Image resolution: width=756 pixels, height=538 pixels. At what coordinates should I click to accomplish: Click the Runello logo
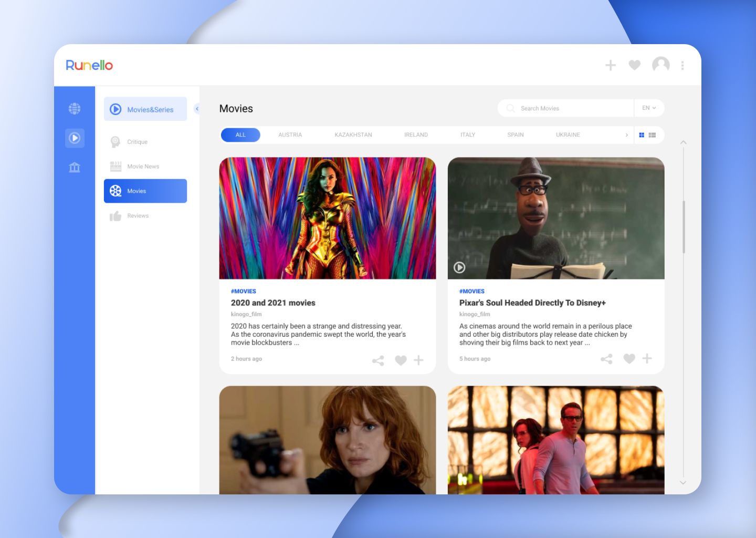89,65
